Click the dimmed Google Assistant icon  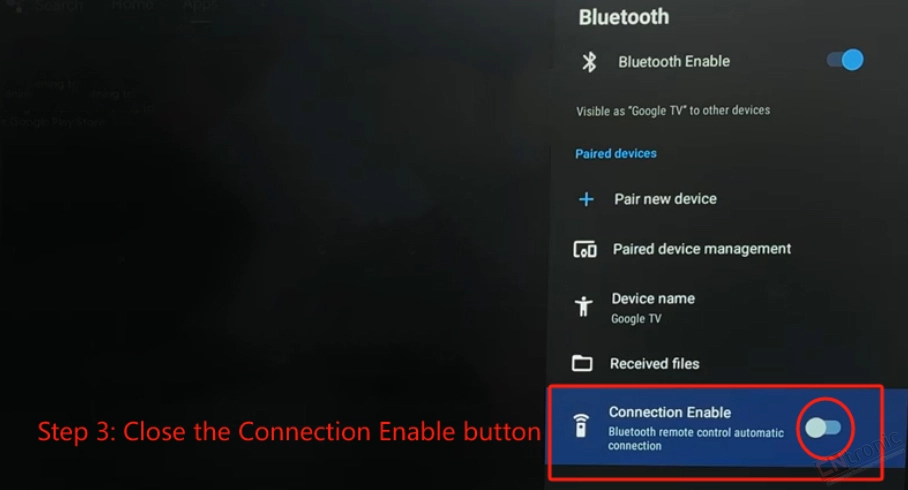click(x=16, y=6)
